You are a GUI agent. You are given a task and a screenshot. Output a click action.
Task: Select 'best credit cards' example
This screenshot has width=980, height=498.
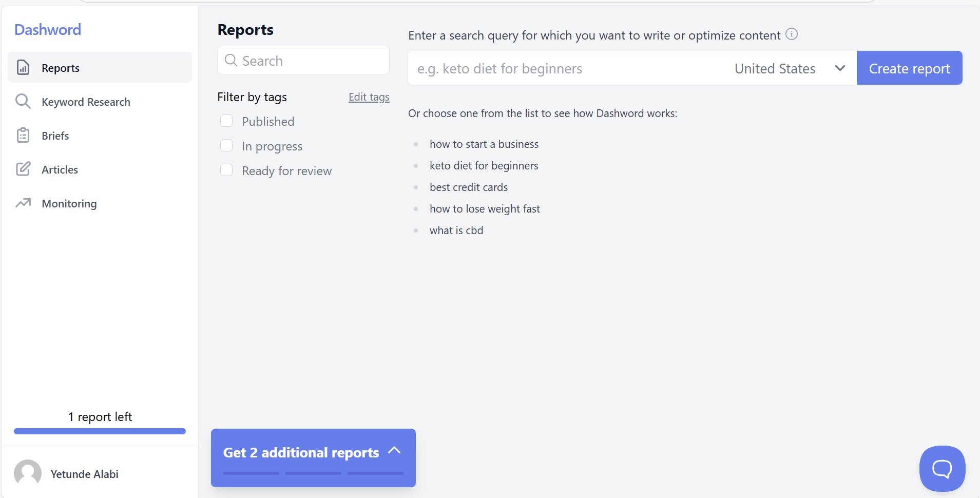tap(469, 187)
